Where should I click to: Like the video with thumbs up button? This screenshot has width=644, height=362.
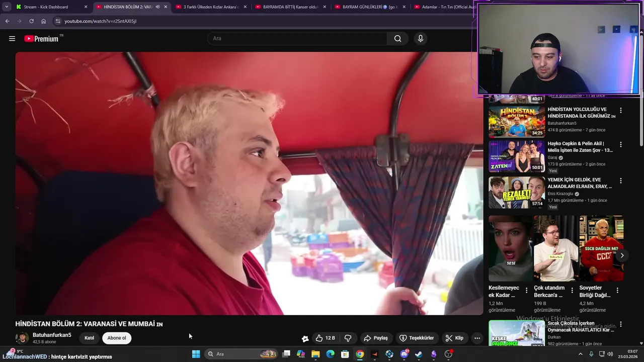326,338
